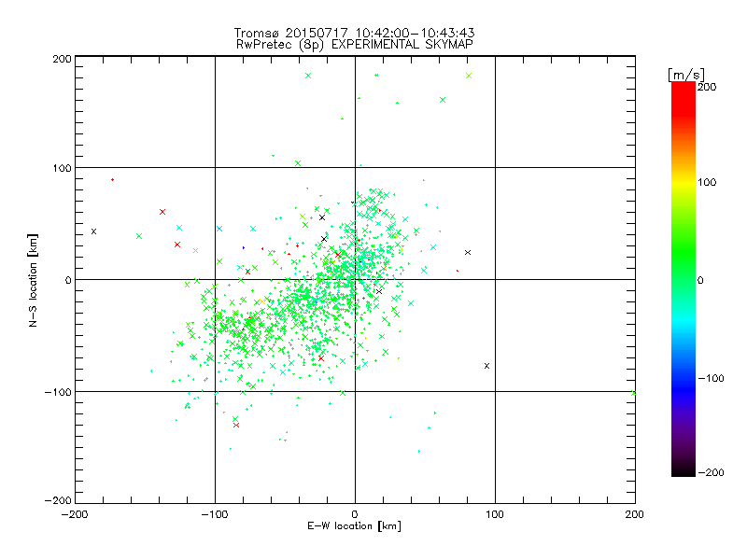747x560 pixels.
Task: Click the black X marker near far left edge
Action: [x=94, y=231]
